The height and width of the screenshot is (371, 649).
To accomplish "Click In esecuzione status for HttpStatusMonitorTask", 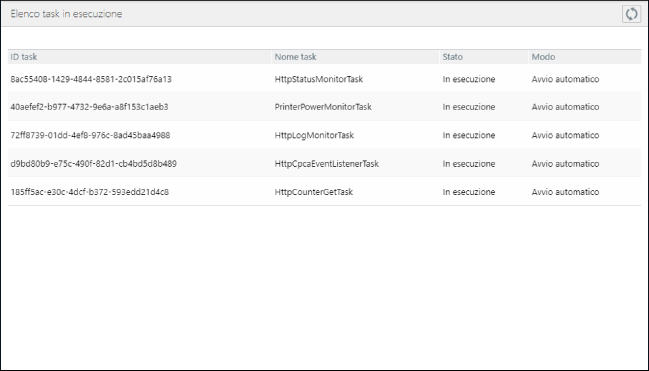I will [x=469, y=79].
